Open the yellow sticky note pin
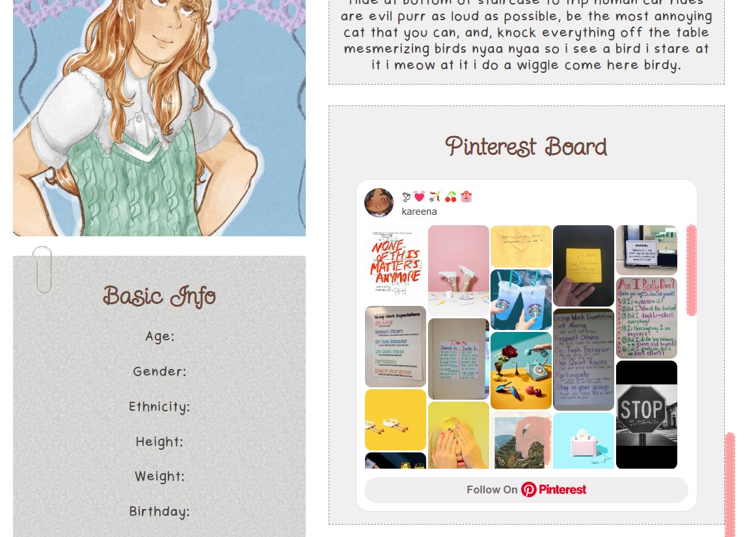Screen dimensions: 756x537 tap(584, 266)
